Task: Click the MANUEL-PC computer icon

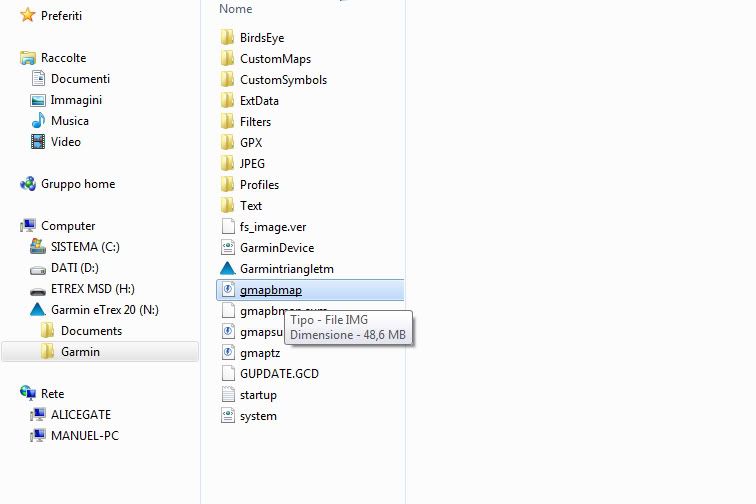Action: (38, 435)
